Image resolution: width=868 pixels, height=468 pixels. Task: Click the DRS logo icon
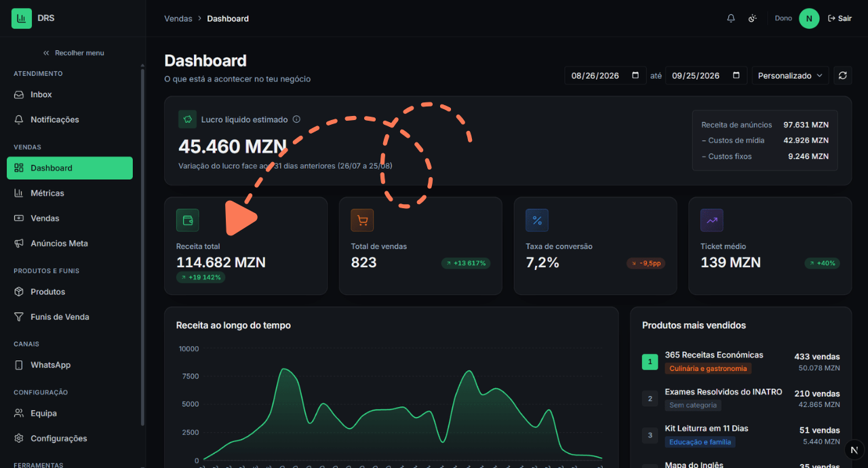pos(22,18)
